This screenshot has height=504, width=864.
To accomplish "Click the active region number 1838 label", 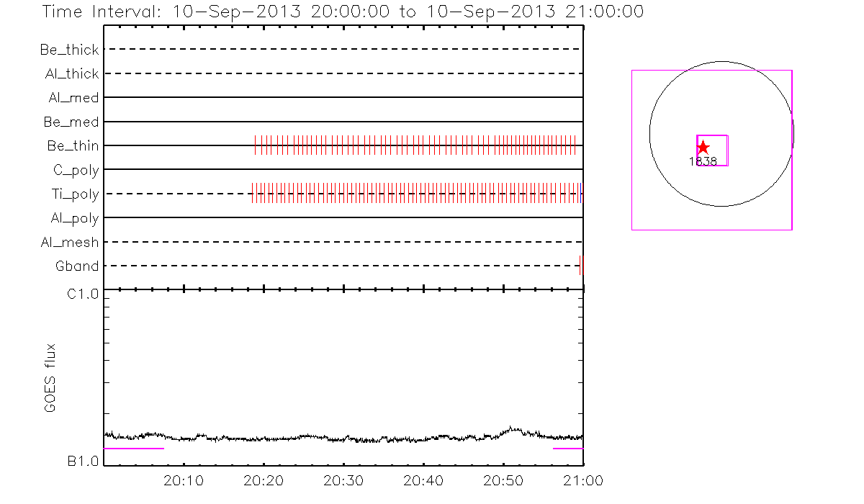I will pyautogui.click(x=703, y=162).
